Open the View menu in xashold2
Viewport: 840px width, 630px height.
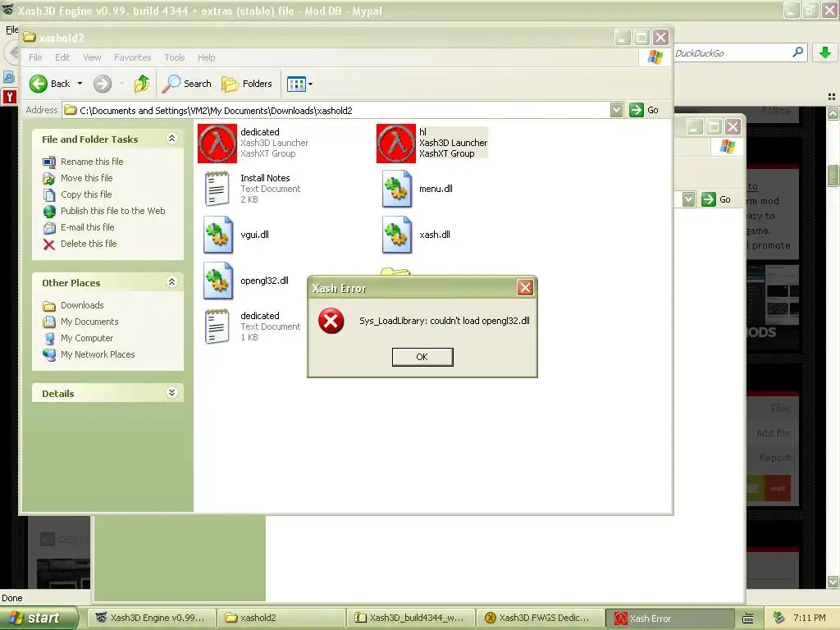(92, 57)
